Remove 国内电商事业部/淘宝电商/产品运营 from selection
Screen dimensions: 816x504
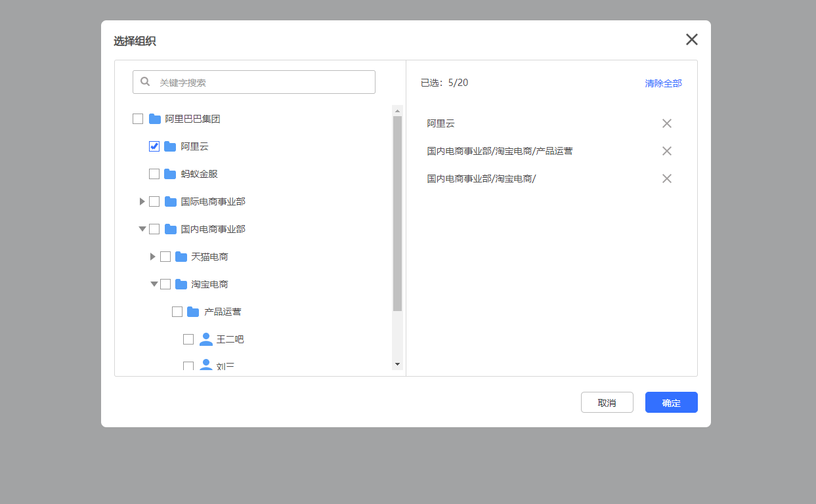(667, 151)
